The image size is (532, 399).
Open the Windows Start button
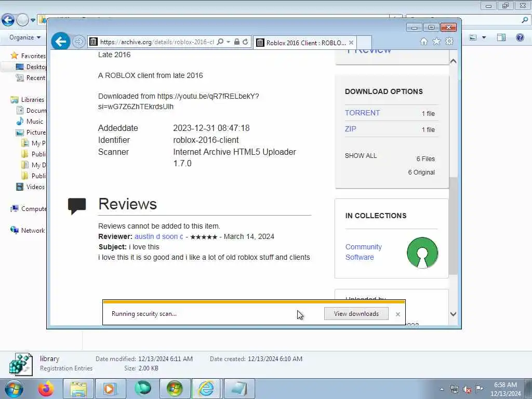(x=14, y=389)
